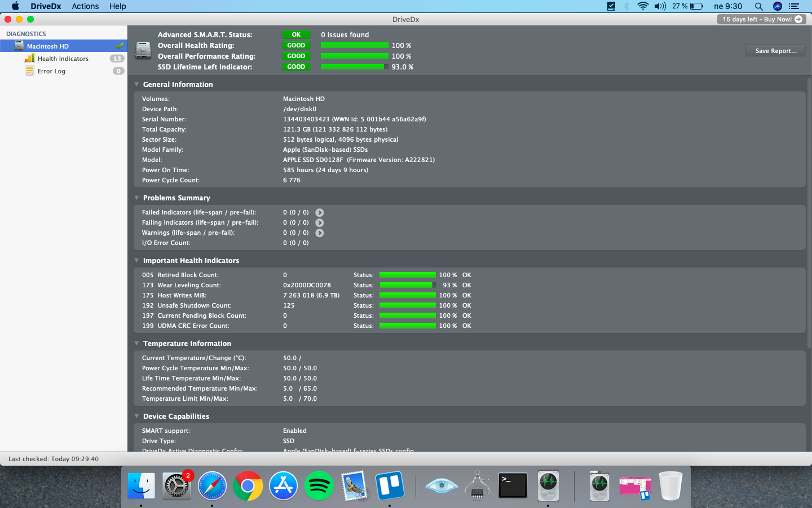This screenshot has height=508, width=812.
Task: Collapse the Problems Summary section
Action: pyautogui.click(x=136, y=198)
